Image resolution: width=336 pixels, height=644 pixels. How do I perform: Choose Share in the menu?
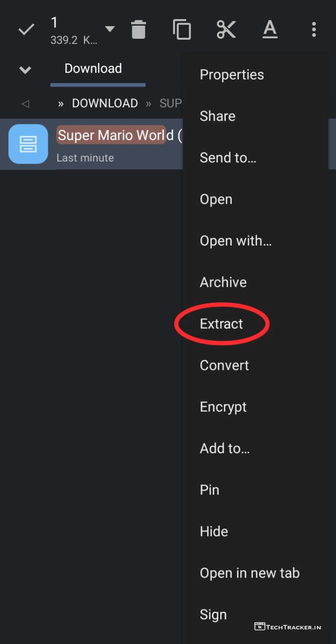217,116
